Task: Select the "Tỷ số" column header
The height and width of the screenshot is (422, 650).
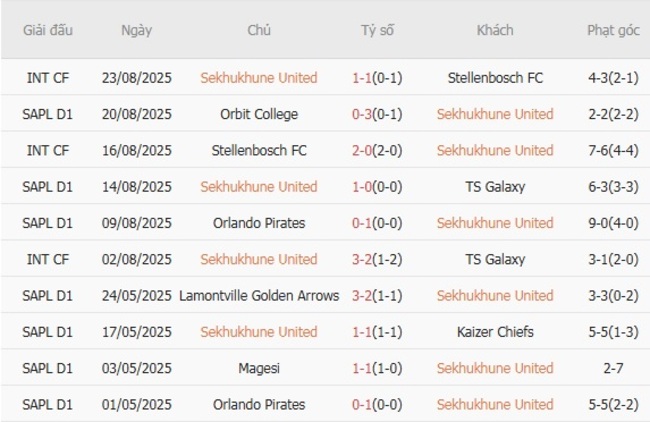Action: [x=377, y=30]
